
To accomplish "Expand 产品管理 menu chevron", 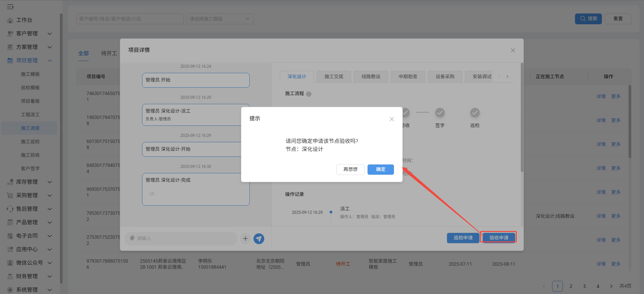I will tap(50, 223).
